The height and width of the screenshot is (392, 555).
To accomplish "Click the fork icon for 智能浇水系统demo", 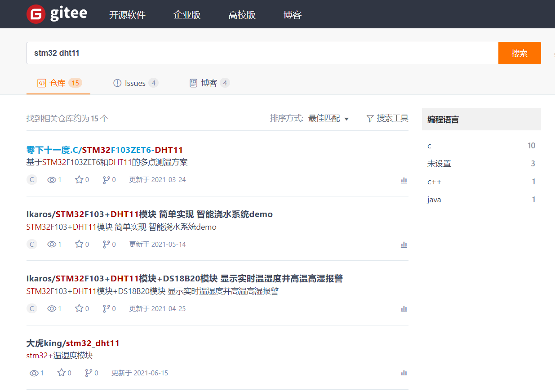I will pos(106,245).
